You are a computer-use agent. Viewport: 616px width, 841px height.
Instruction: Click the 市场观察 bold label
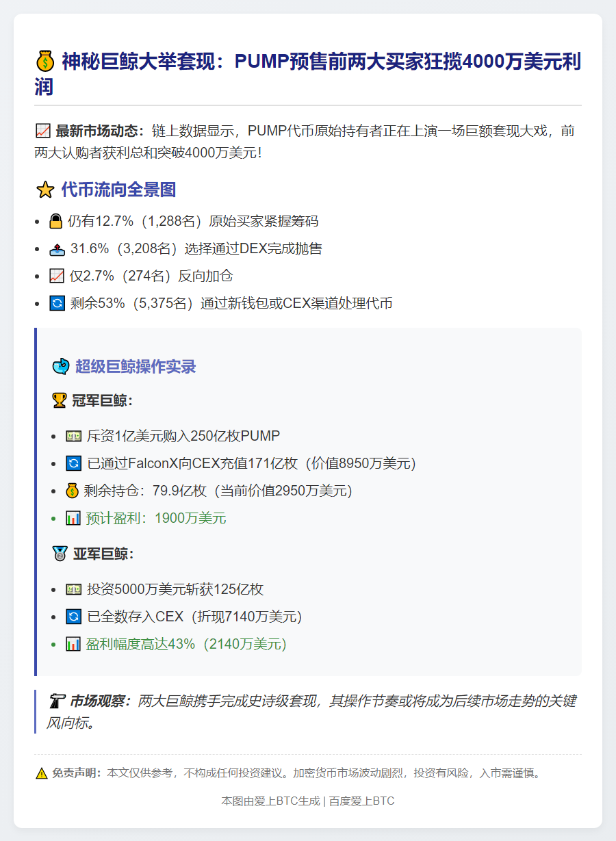pyautogui.click(x=101, y=701)
